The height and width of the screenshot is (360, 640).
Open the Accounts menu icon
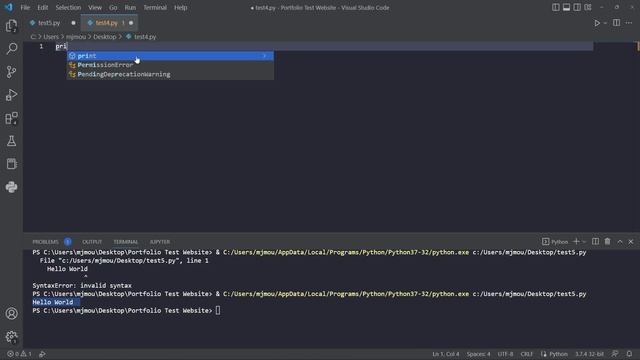pos(11,313)
